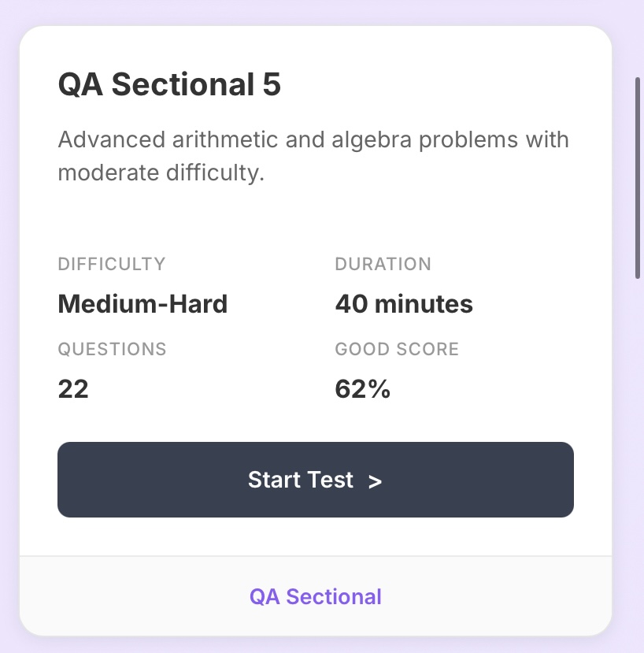The width and height of the screenshot is (644, 653).
Task: Click the 40 minutes duration value
Action: [404, 303]
